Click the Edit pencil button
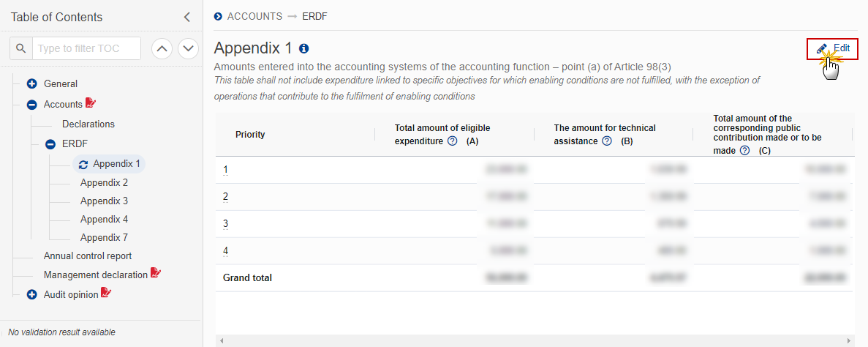 coord(833,48)
